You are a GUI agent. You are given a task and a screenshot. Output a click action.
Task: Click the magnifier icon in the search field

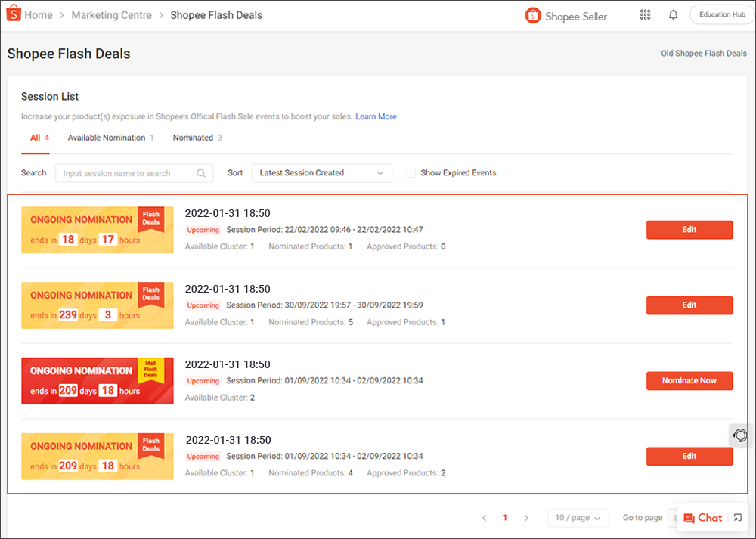(200, 173)
